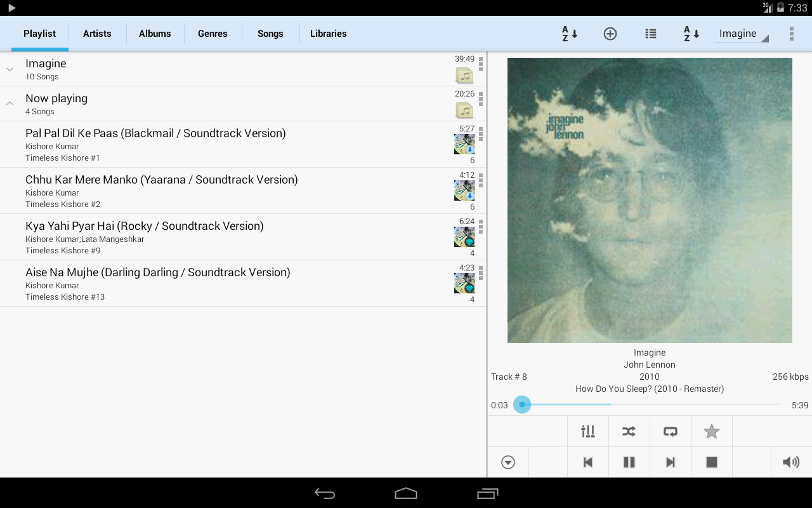Open options menu for Now playing playlist
Viewport: 812px width, 508px height.
tap(481, 99)
